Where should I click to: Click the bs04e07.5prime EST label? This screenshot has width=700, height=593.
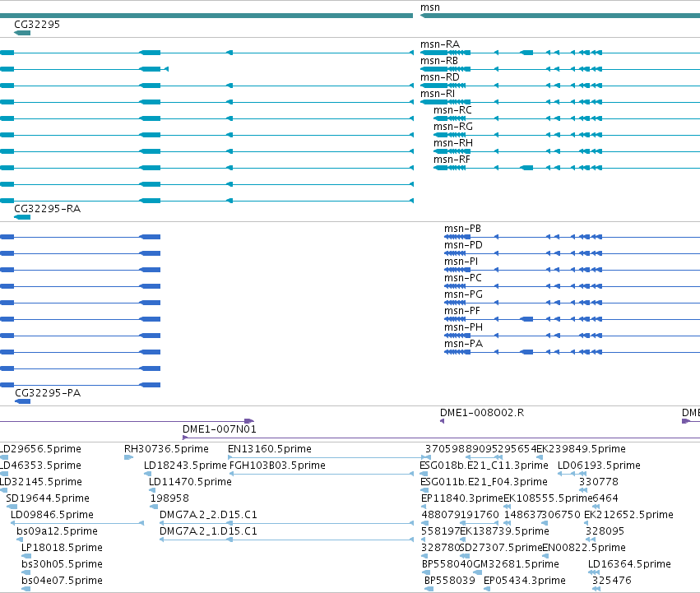(62, 581)
